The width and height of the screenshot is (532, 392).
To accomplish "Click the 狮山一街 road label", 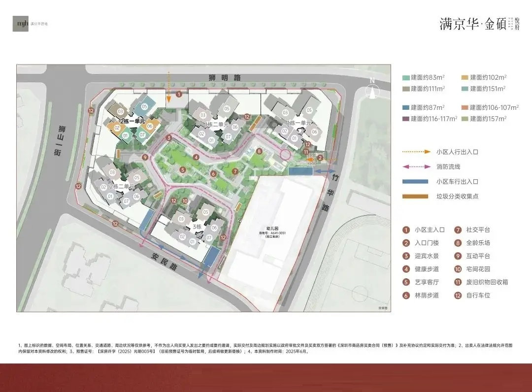I will click(60, 140).
